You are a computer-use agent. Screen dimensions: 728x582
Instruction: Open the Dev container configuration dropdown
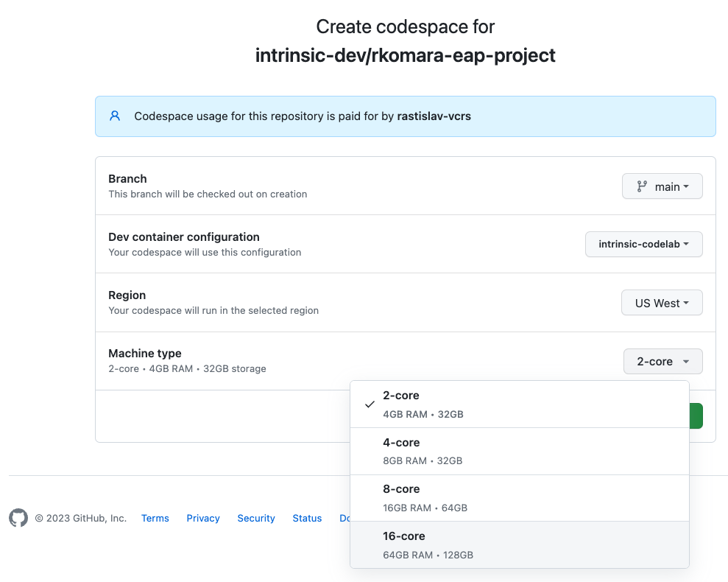643,244
